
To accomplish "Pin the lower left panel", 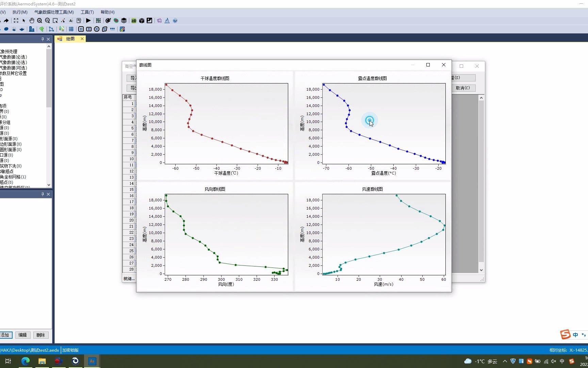I will click(x=43, y=194).
